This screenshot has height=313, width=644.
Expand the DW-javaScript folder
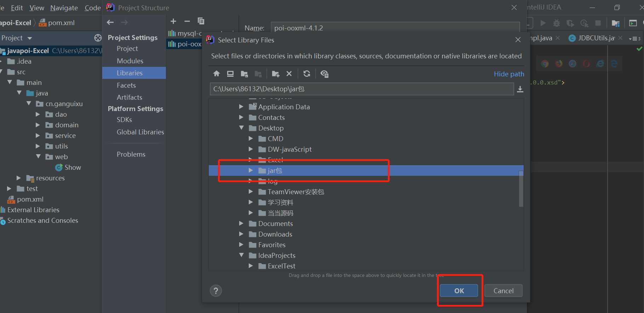click(x=251, y=149)
